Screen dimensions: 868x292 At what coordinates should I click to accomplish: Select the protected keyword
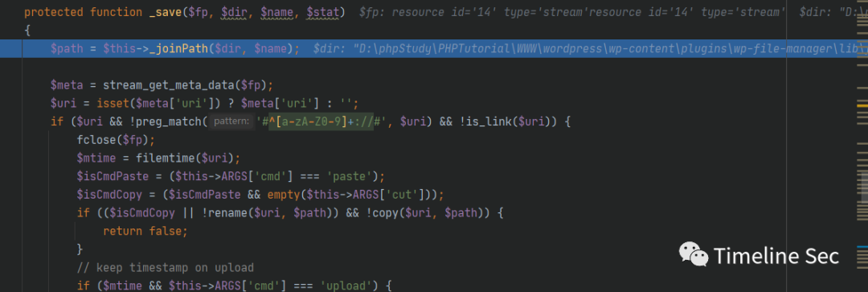[55, 12]
